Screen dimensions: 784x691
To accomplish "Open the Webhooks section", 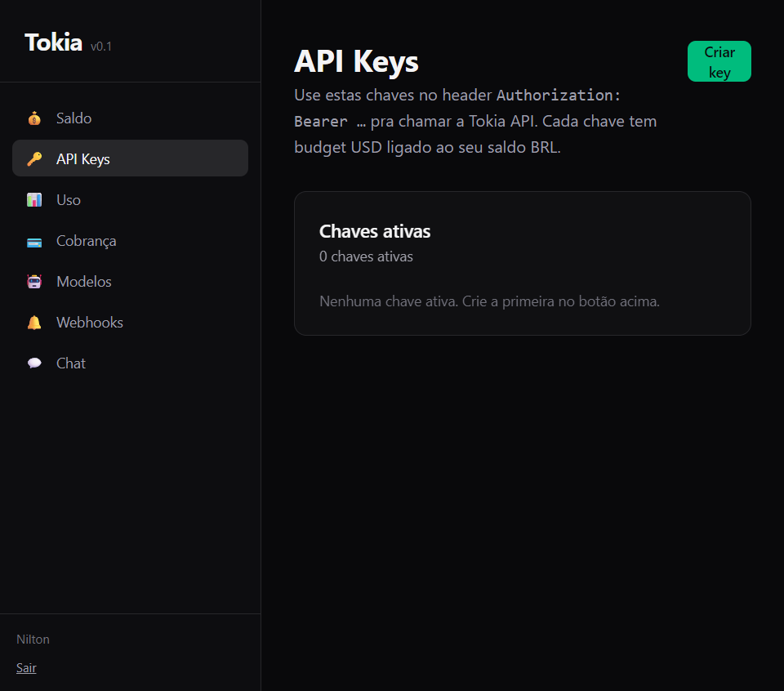I will tap(130, 322).
